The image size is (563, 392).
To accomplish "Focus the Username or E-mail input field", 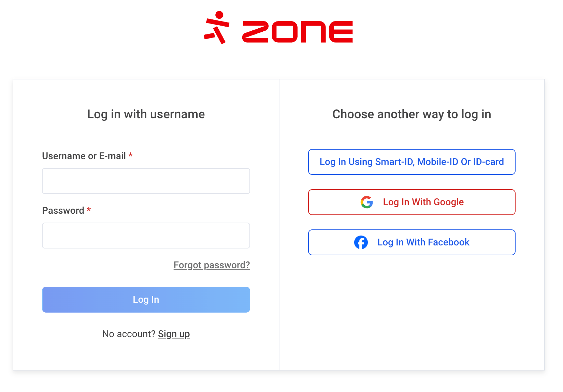I will click(x=146, y=181).
